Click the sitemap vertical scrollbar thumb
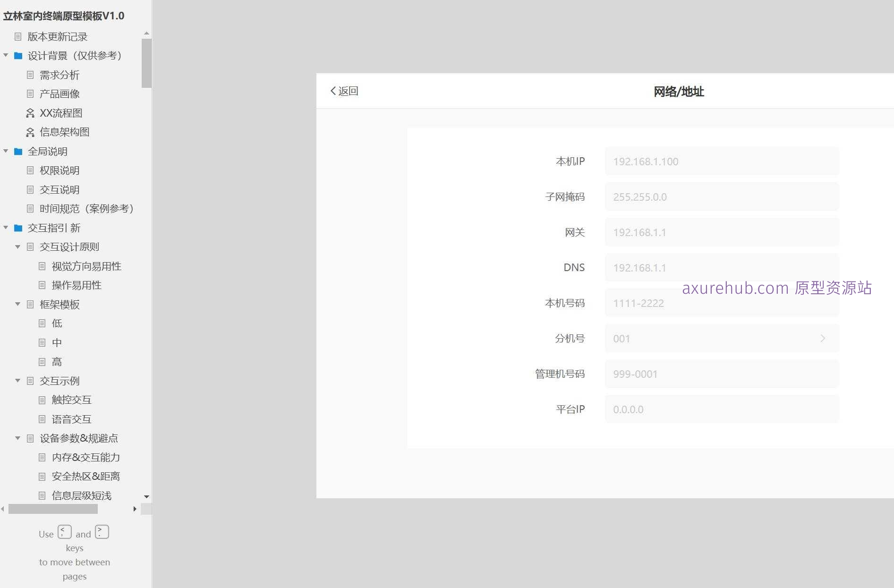 [x=146, y=63]
